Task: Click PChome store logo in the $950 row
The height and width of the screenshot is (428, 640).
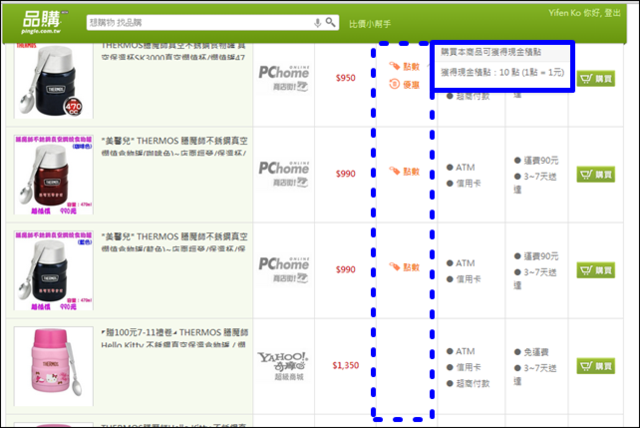Action: tap(284, 78)
